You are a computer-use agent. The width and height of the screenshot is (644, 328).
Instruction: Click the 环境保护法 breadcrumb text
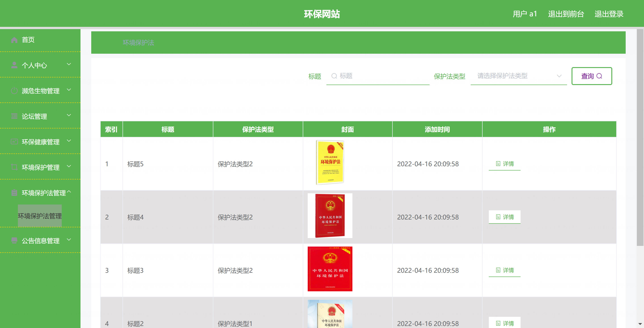coord(138,43)
